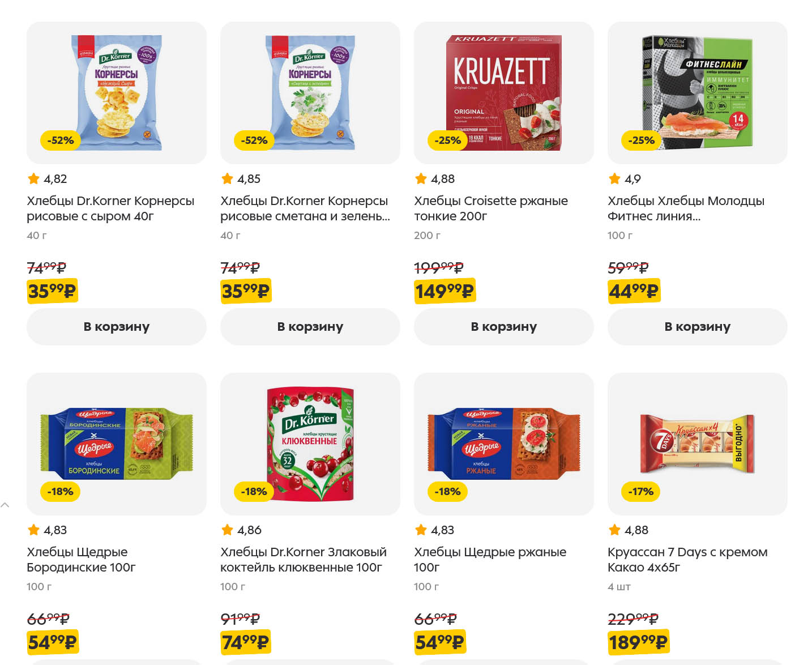Click star rating 4,82 of cheese crisps
Viewport: 812px width, 665px height.
click(x=48, y=179)
